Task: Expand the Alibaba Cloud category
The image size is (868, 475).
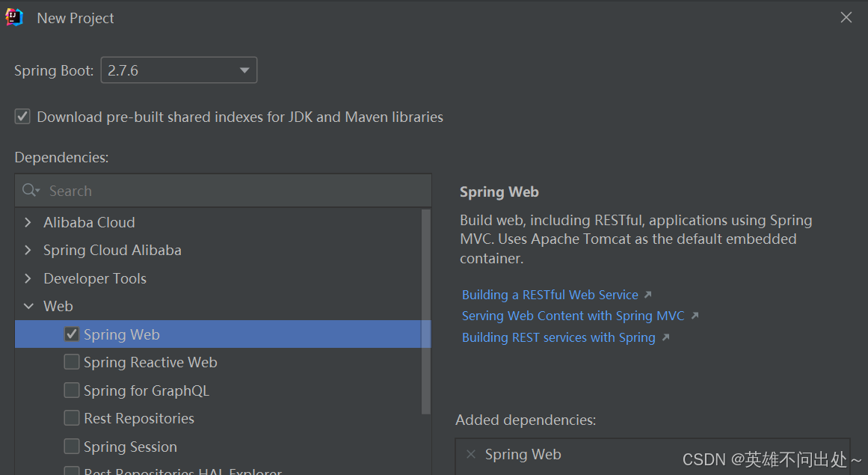Action: tap(28, 223)
